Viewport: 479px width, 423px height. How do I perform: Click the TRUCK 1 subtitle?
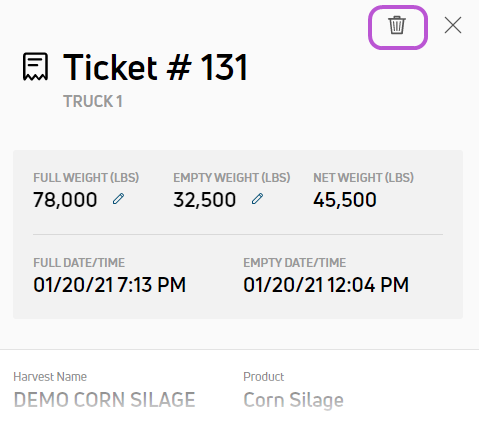coord(93,101)
